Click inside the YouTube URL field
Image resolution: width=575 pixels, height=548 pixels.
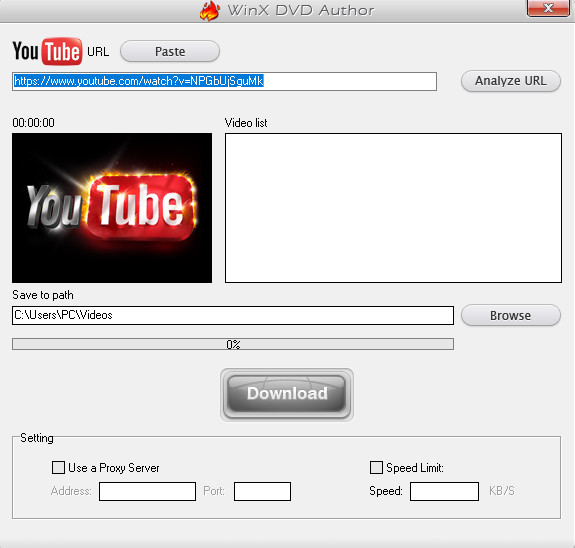click(x=224, y=81)
